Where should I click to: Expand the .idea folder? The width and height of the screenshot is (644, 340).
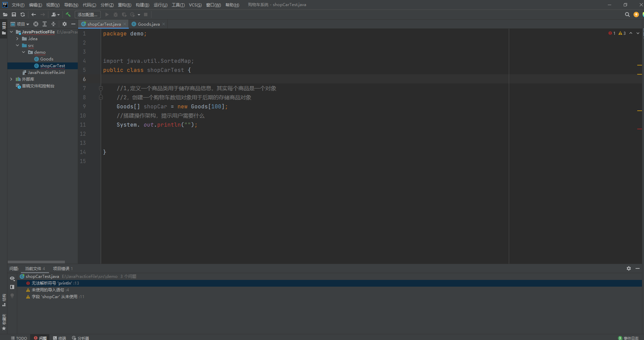(x=18, y=39)
